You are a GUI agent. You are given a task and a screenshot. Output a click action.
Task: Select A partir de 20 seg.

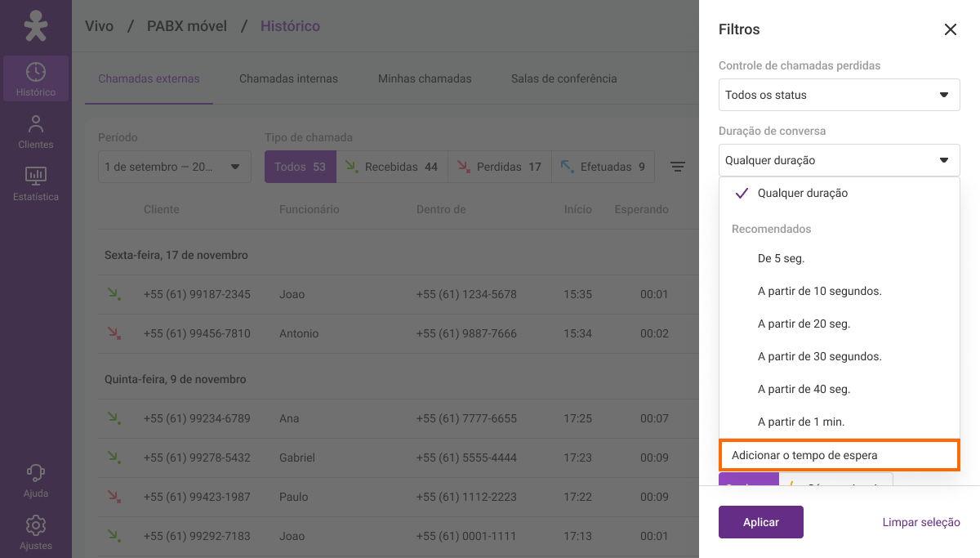[840, 324]
